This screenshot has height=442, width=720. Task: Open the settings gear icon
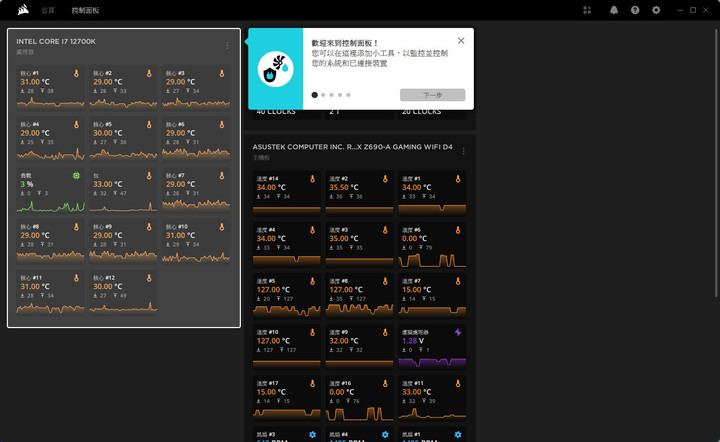pos(656,10)
